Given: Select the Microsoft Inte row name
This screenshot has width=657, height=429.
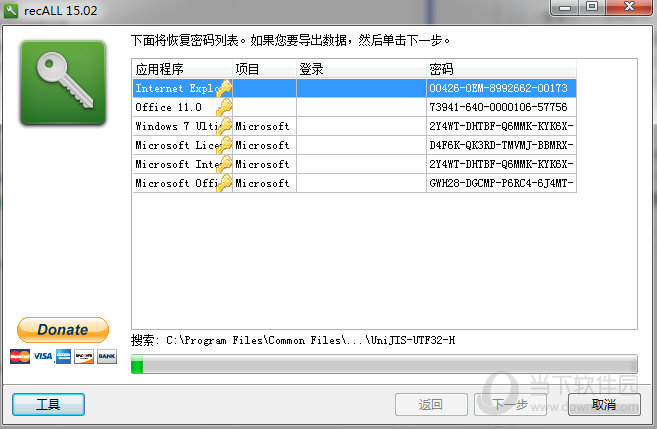Looking at the screenshot, I should click(176, 164).
